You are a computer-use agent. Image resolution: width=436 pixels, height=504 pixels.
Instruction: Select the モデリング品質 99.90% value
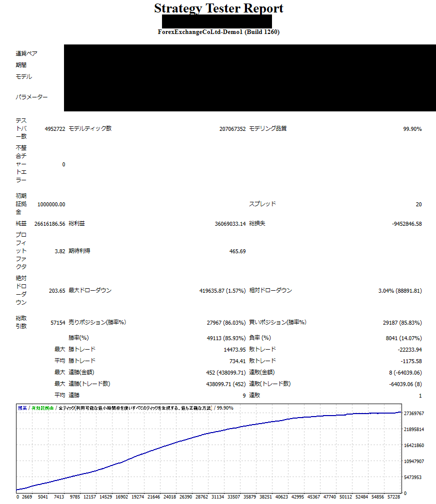[x=413, y=128]
